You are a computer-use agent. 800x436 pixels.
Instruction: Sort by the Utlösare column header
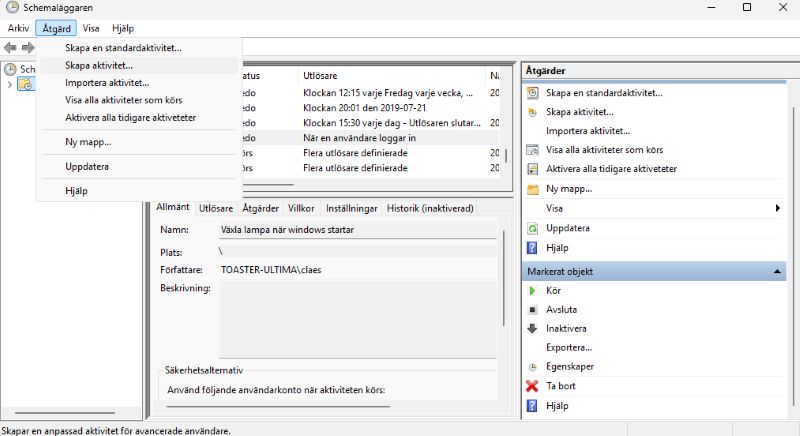(391, 75)
